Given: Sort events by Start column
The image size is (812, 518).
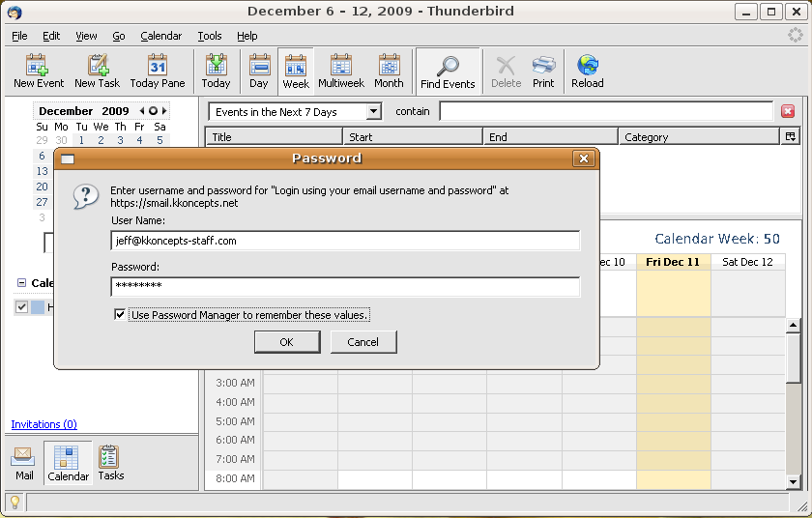Looking at the screenshot, I should (x=413, y=136).
